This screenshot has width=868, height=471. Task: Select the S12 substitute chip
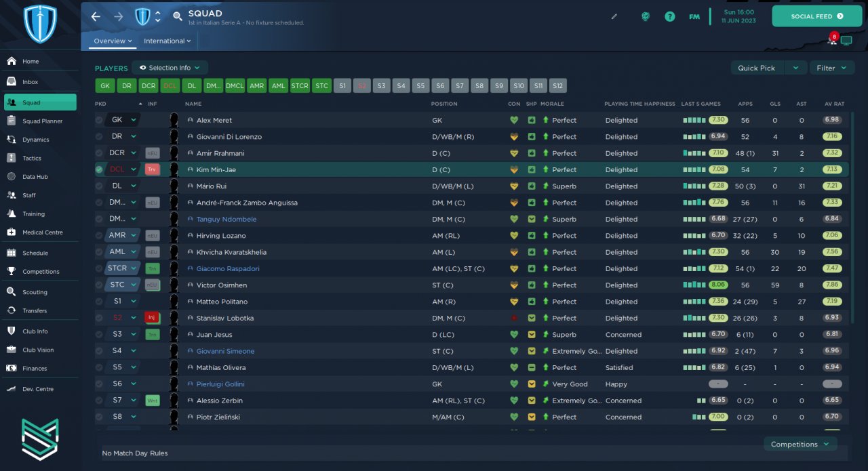tap(558, 86)
